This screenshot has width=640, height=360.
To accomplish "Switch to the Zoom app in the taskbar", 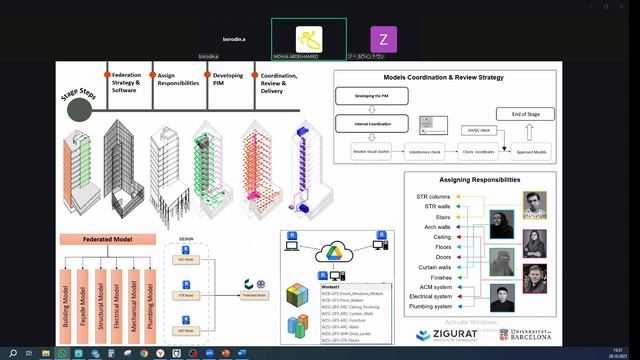I will point(209,353).
